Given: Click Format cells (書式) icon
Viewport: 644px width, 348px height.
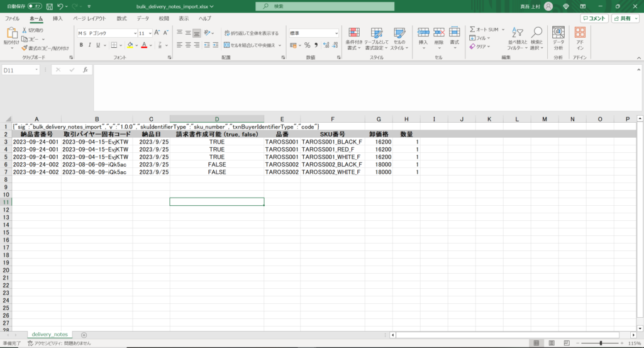Looking at the screenshot, I should click(x=454, y=33).
